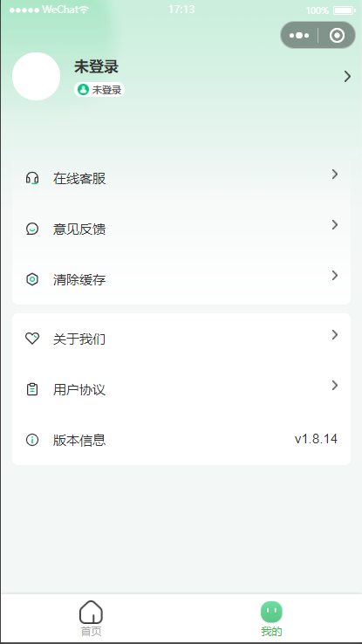This screenshot has height=644, width=362.
Task: Expand the 在线客服 chevron arrow
Action: [x=335, y=175]
